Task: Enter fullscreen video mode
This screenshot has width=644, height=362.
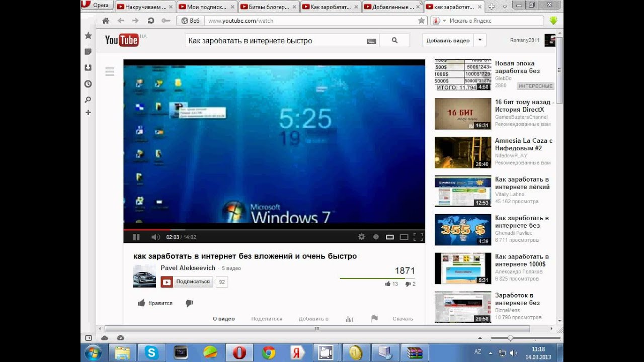Action: coord(418,237)
